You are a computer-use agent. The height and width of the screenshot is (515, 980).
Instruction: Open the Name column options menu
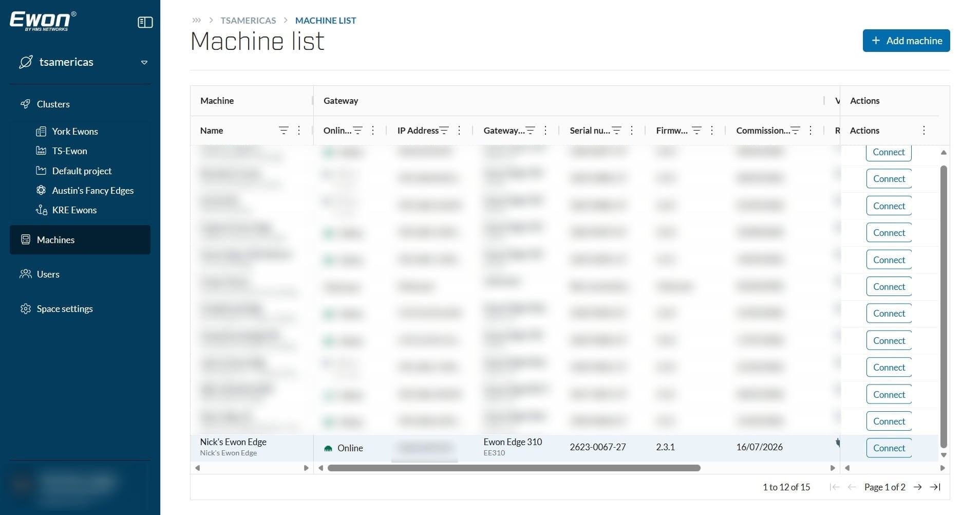299,131
